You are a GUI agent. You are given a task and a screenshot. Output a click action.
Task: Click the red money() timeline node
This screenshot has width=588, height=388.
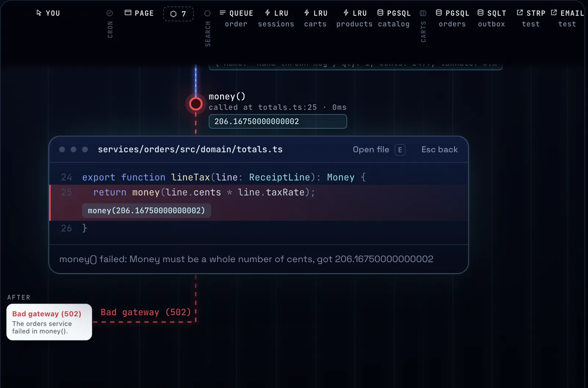(x=196, y=104)
